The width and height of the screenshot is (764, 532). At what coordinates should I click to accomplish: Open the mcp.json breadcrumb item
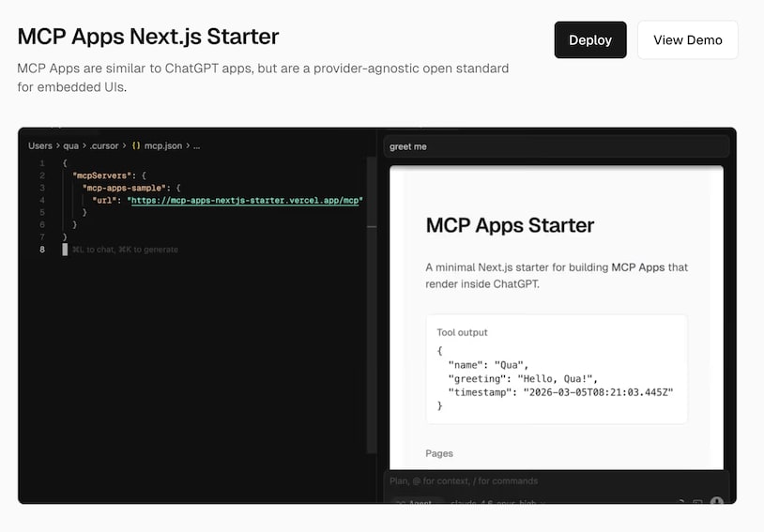162,145
